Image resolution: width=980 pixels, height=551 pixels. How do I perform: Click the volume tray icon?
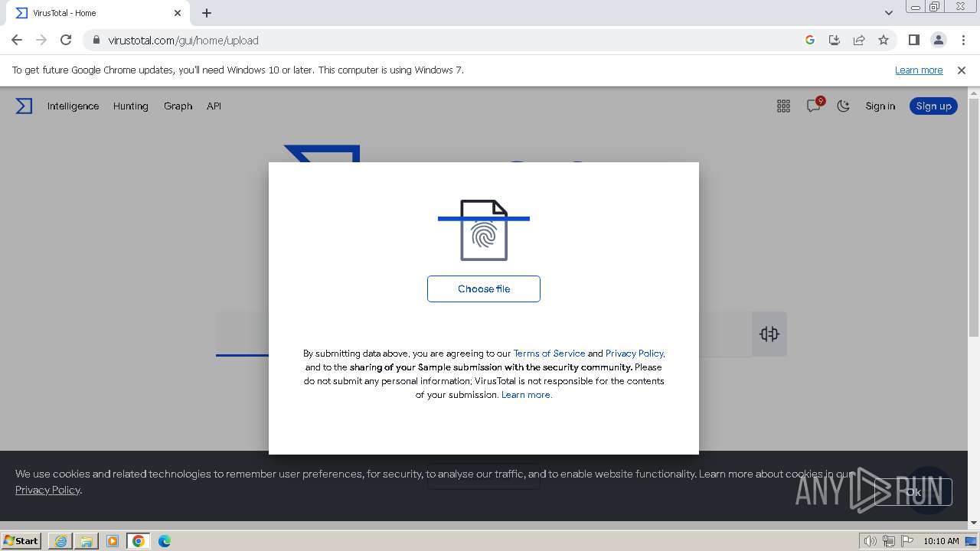pyautogui.click(x=871, y=541)
